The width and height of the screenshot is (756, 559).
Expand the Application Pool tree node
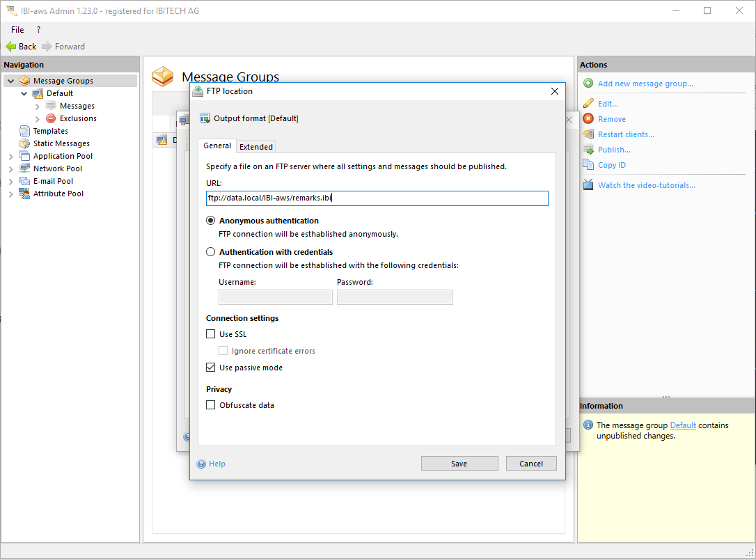pos(10,157)
